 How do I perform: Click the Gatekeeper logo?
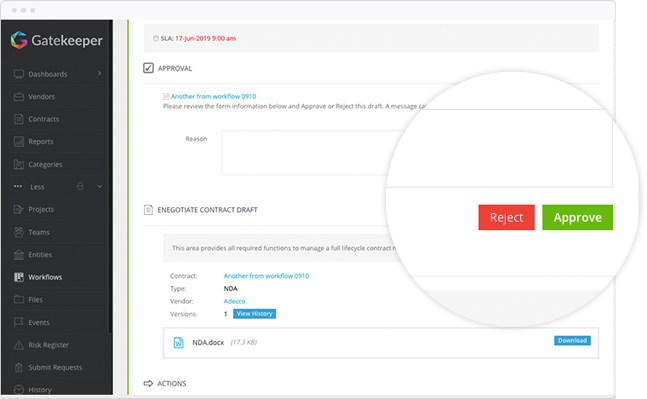(57, 40)
